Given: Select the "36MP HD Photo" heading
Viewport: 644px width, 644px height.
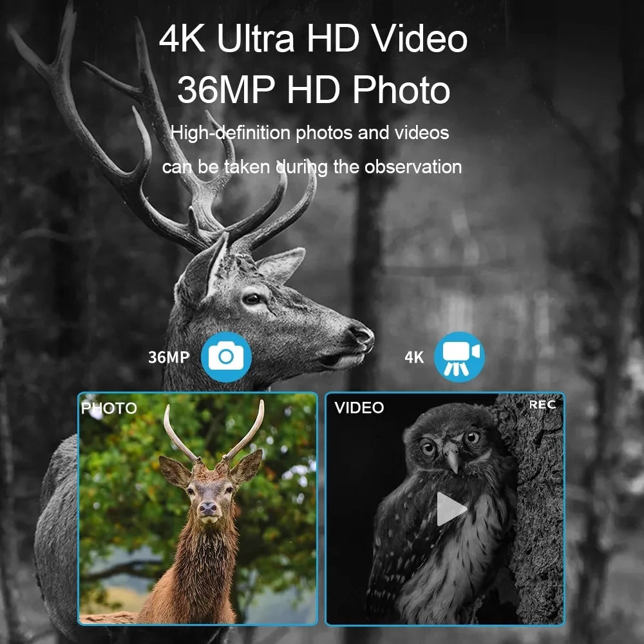Looking at the screenshot, I should click(314, 90).
